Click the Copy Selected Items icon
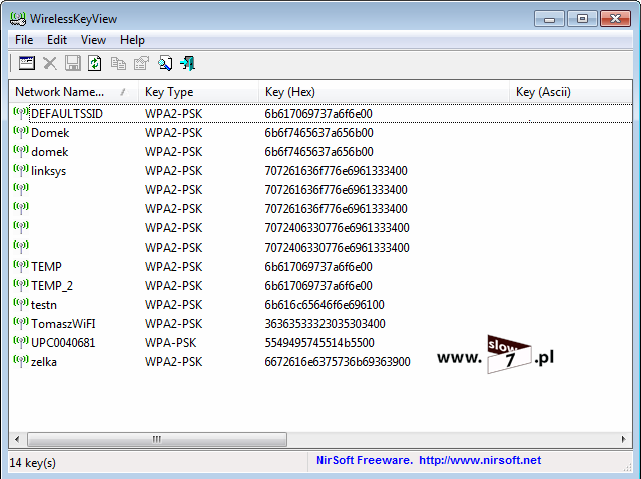The height and width of the screenshot is (479, 641). [118, 63]
